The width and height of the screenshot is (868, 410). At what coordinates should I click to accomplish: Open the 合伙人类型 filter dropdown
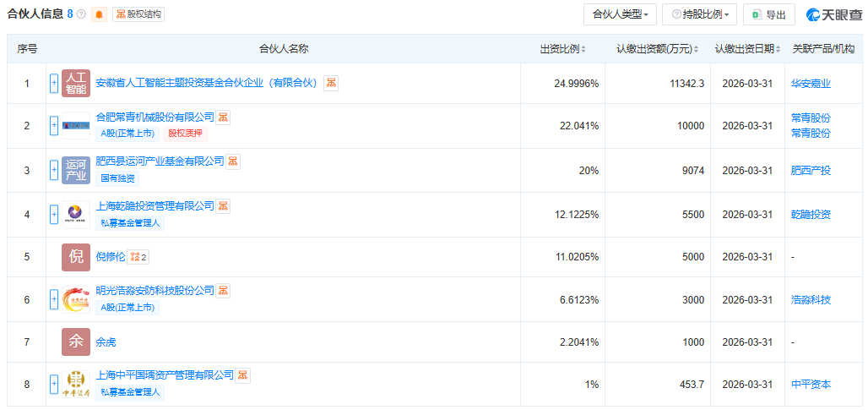click(x=621, y=14)
